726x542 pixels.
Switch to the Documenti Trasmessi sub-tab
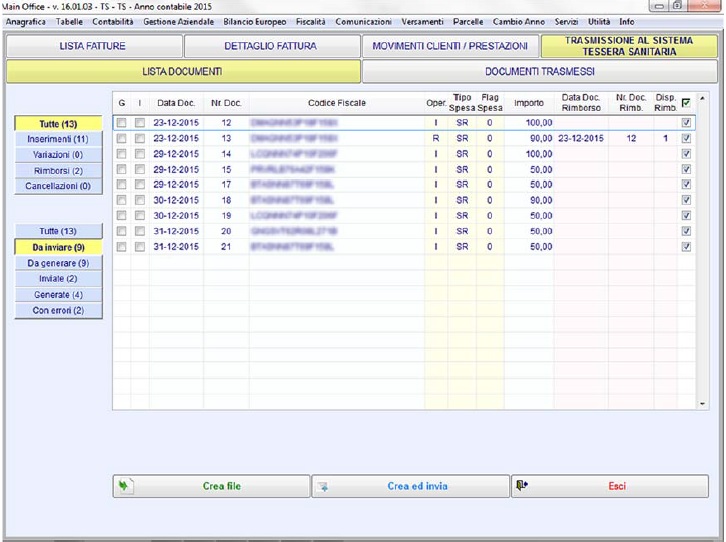539,72
